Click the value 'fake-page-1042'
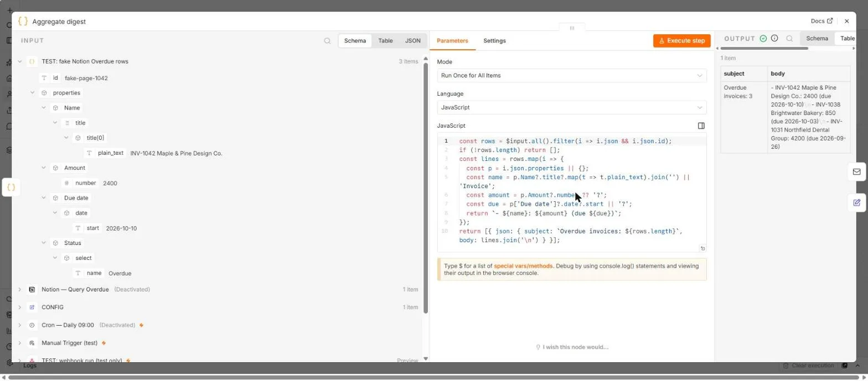The image size is (868, 381). point(86,78)
